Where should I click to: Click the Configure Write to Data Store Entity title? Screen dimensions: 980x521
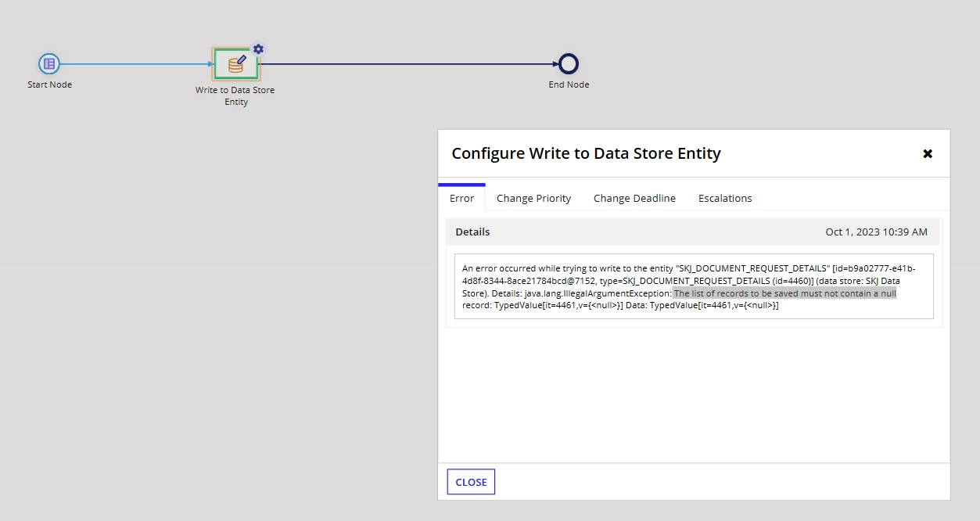586,153
